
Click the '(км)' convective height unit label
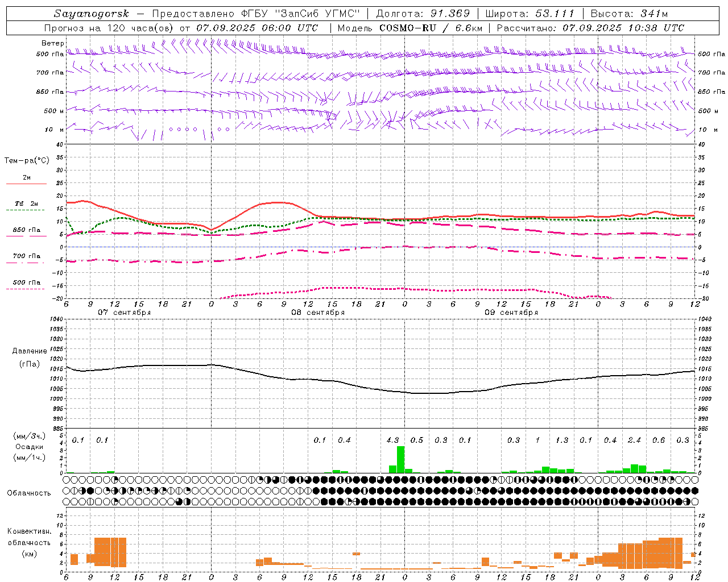tap(29, 554)
